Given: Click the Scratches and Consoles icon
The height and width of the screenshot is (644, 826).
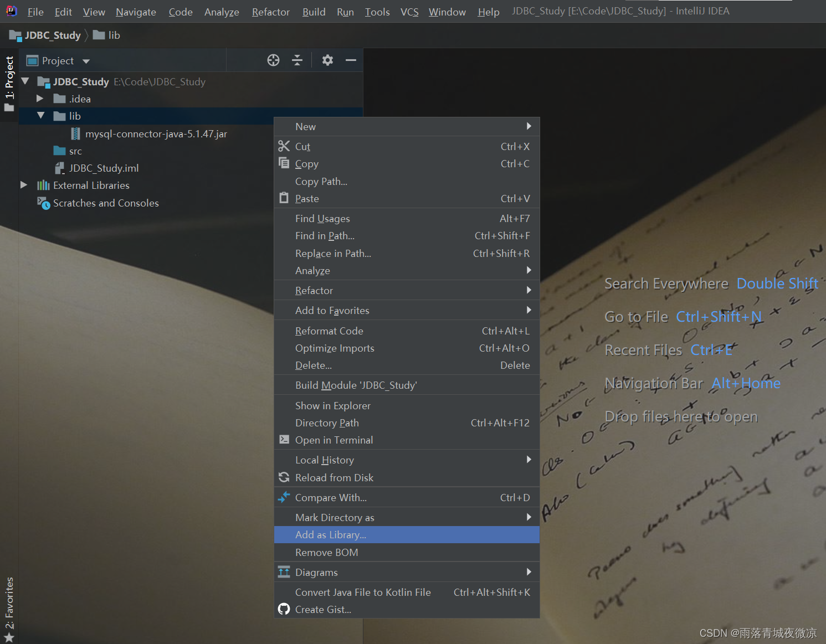Looking at the screenshot, I should [x=43, y=203].
